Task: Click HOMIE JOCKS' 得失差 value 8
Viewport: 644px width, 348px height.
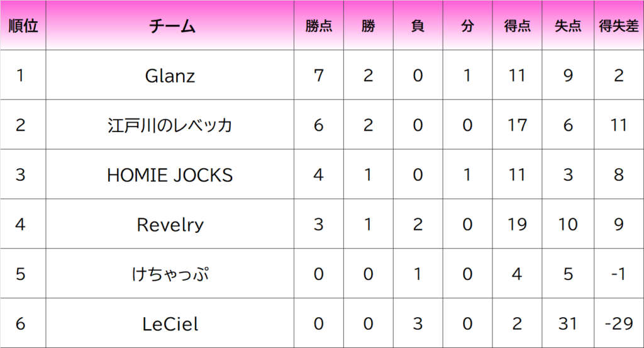Action: point(619,174)
